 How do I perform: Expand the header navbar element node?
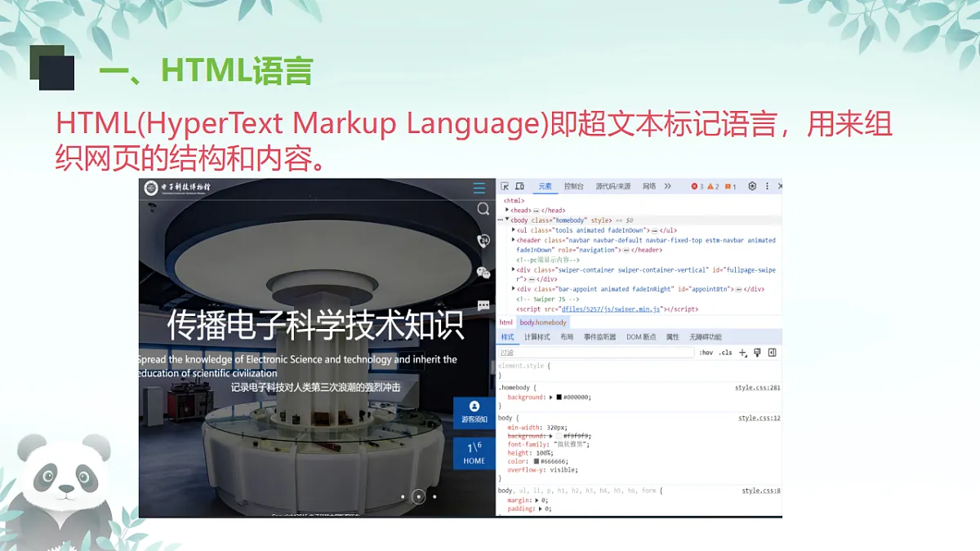(514, 240)
